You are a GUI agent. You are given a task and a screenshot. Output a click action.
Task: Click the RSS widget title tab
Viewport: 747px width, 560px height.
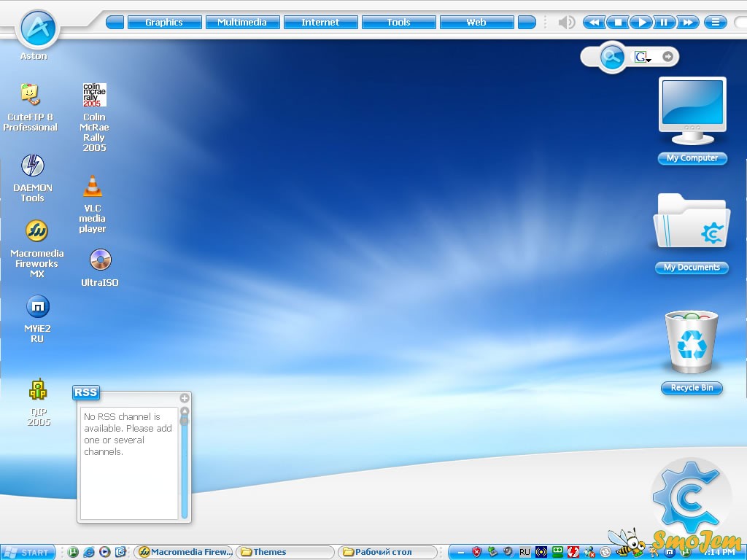tap(86, 392)
